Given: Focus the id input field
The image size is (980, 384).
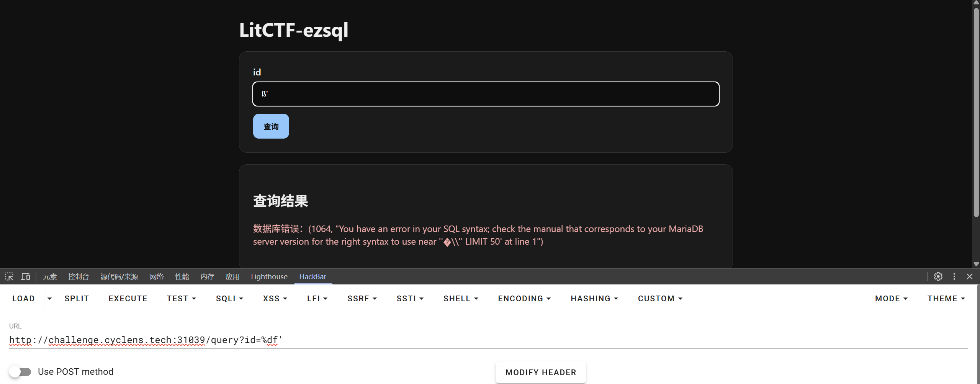Looking at the screenshot, I should click(x=486, y=94).
